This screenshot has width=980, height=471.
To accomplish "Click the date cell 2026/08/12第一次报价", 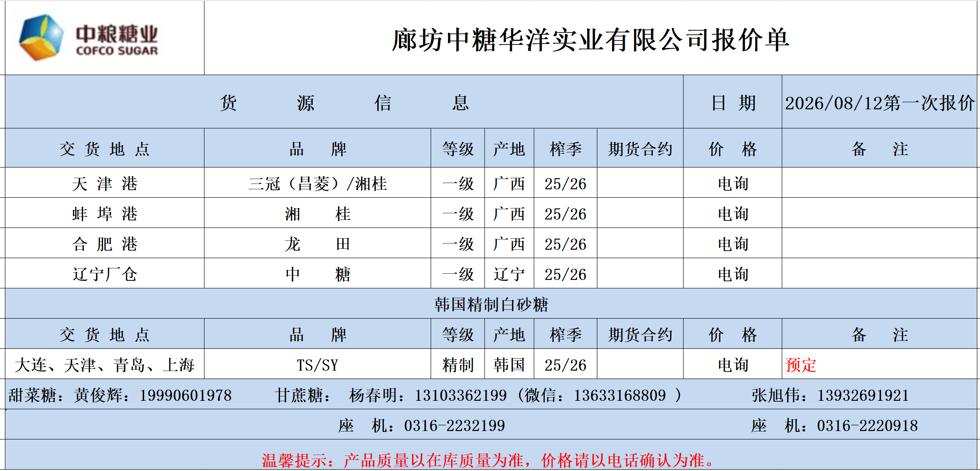I will pos(880,103).
